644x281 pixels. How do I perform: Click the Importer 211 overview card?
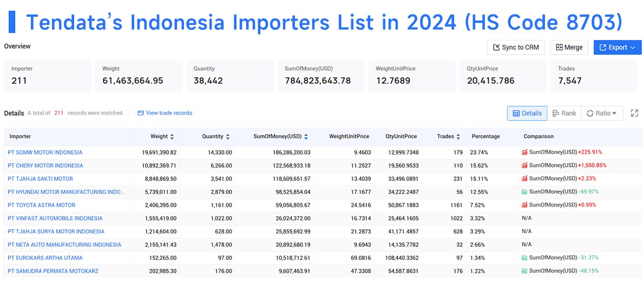48,76
